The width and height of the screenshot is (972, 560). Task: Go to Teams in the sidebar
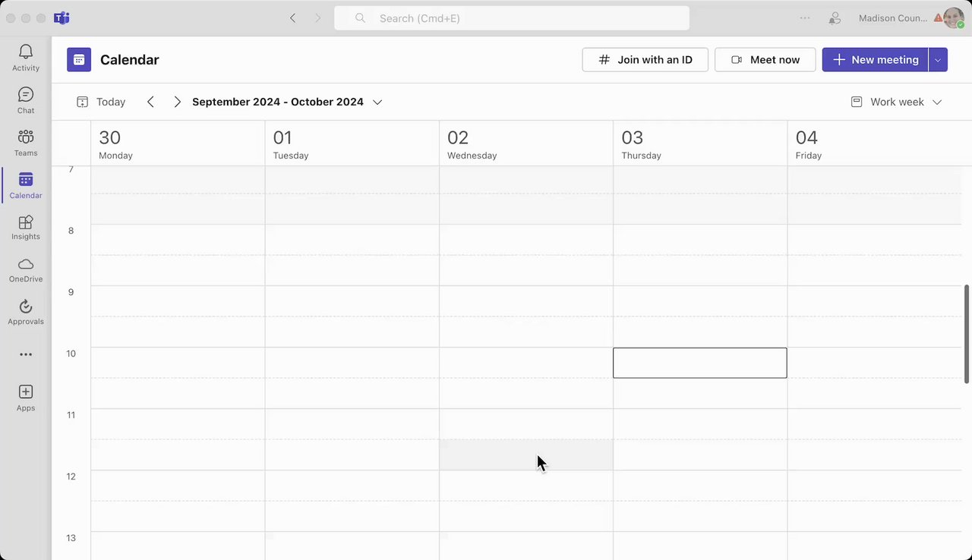pyautogui.click(x=26, y=138)
